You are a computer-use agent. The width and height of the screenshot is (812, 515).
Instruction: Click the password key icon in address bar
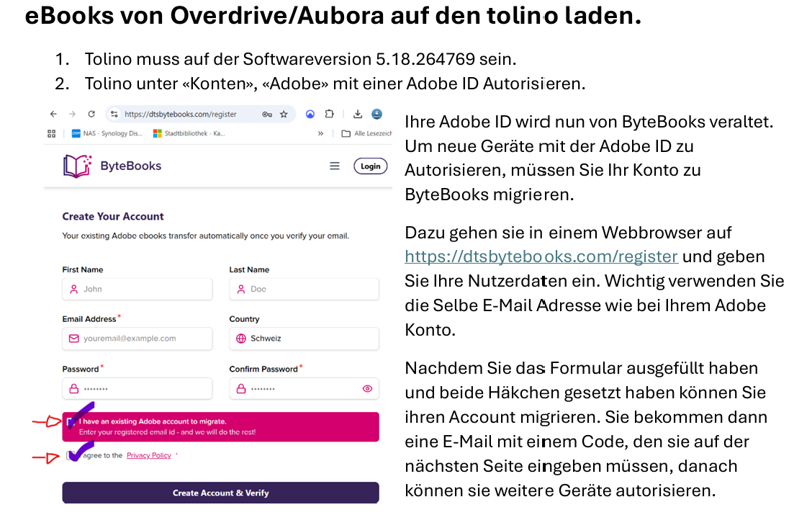click(x=266, y=114)
